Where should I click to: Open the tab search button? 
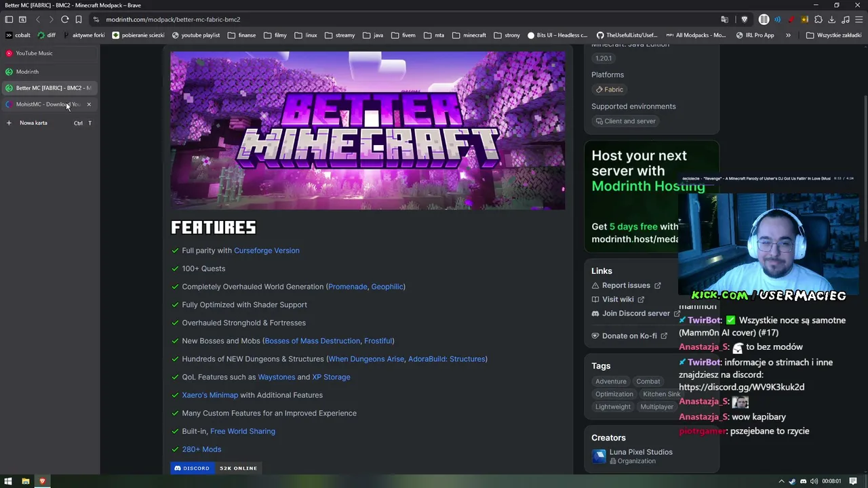pos(22,20)
